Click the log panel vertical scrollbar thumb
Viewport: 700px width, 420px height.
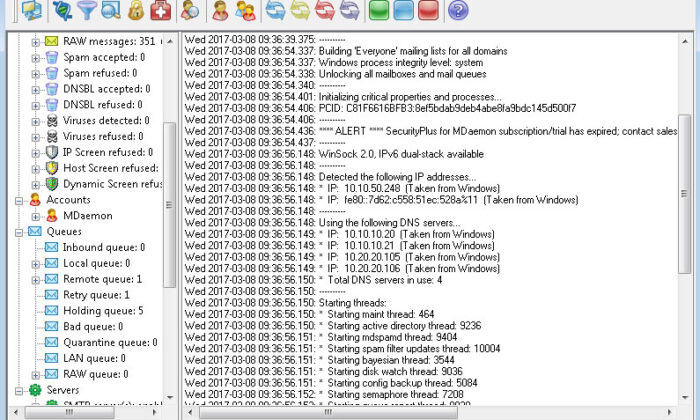[684, 194]
